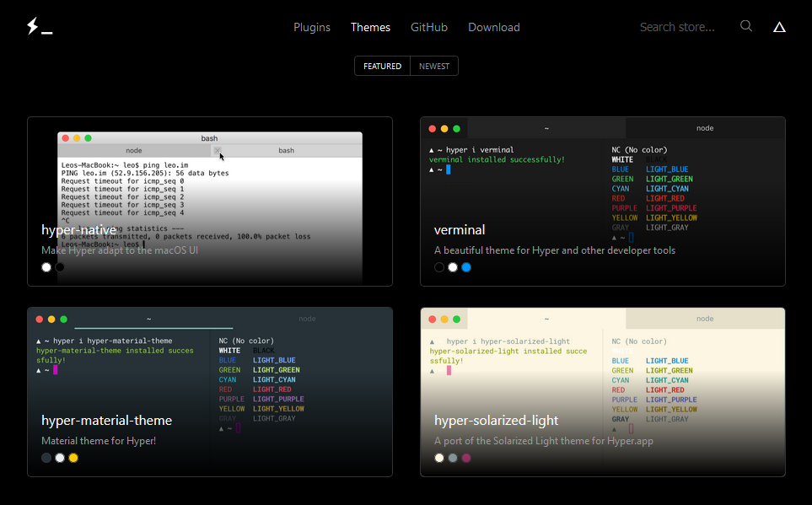Click 'A port of the Solarized Light theme' text
The height and width of the screenshot is (505, 812).
coord(544,441)
